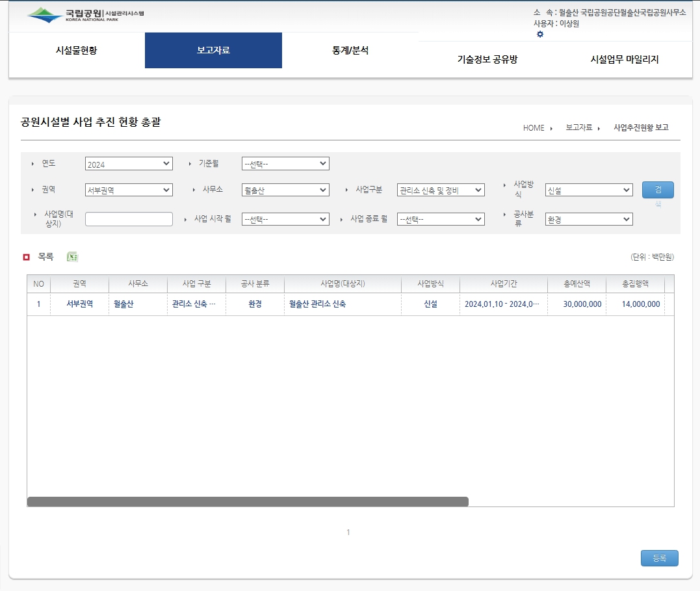Follow the HOME breadcrumb link
Image resolution: width=700 pixels, height=591 pixels.
point(534,128)
